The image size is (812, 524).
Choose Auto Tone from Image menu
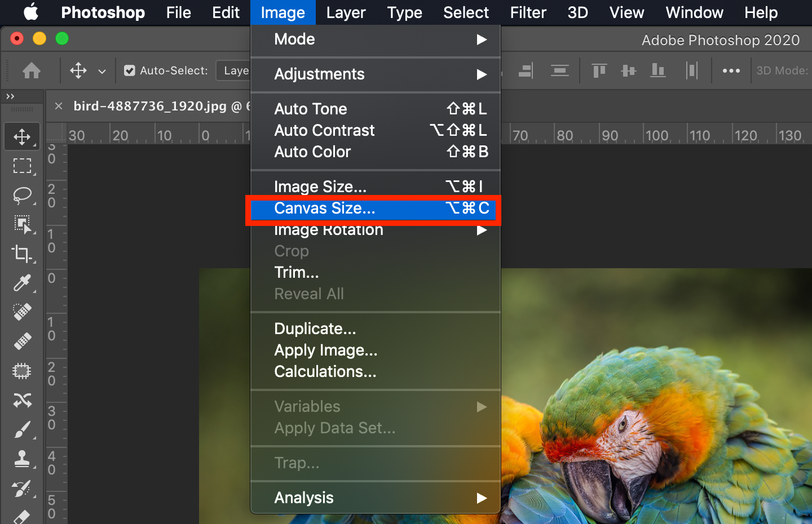pos(376,109)
